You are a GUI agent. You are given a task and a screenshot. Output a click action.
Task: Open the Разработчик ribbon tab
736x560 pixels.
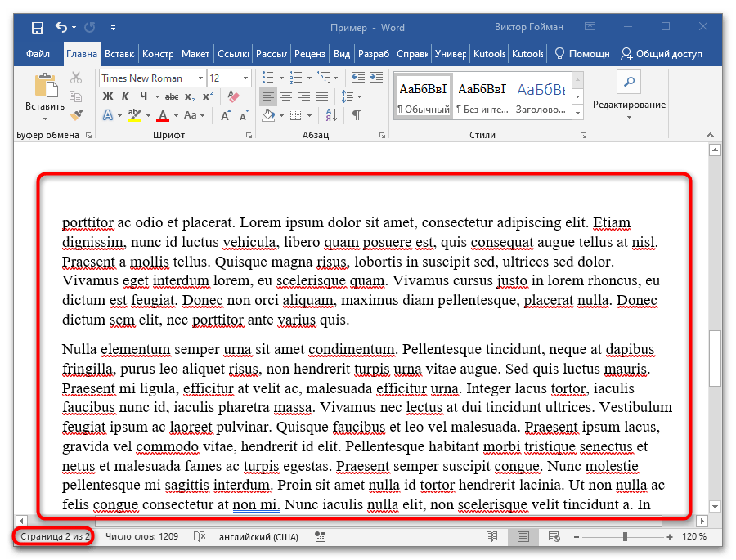click(x=374, y=53)
